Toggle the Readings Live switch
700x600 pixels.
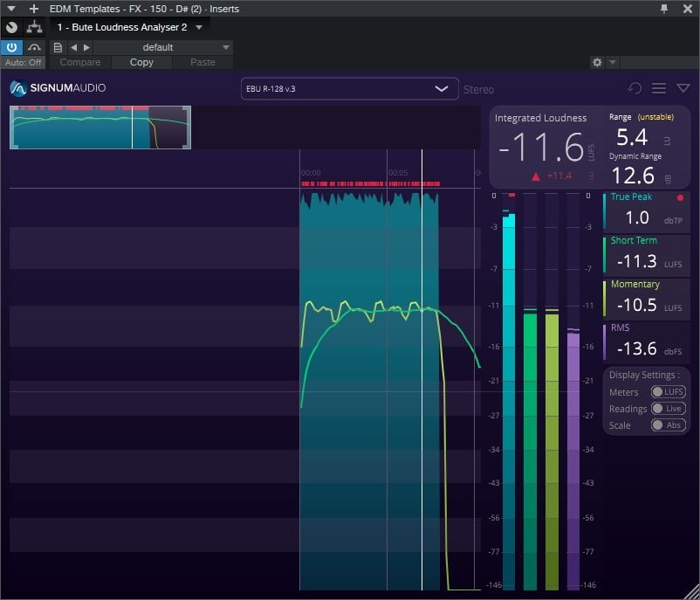[x=669, y=409]
